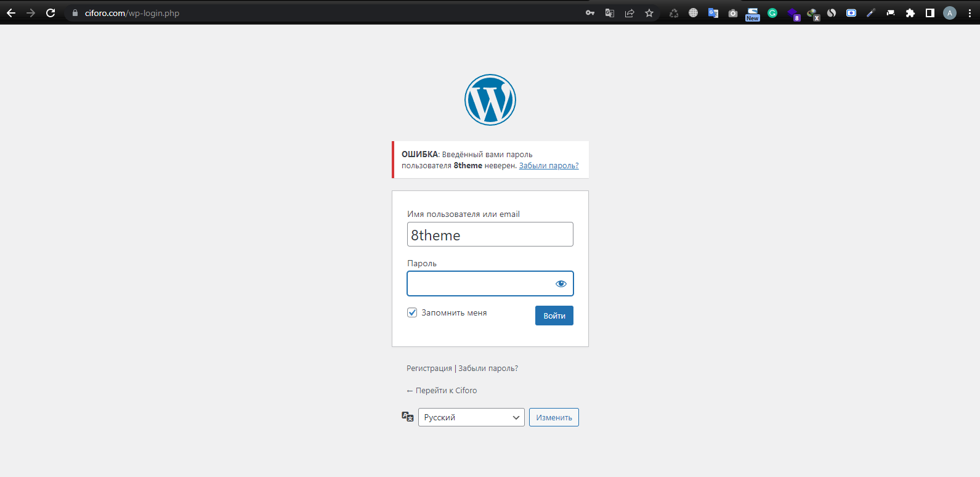Open the globe extension with X badge
The image size is (980, 477).
point(813,14)
